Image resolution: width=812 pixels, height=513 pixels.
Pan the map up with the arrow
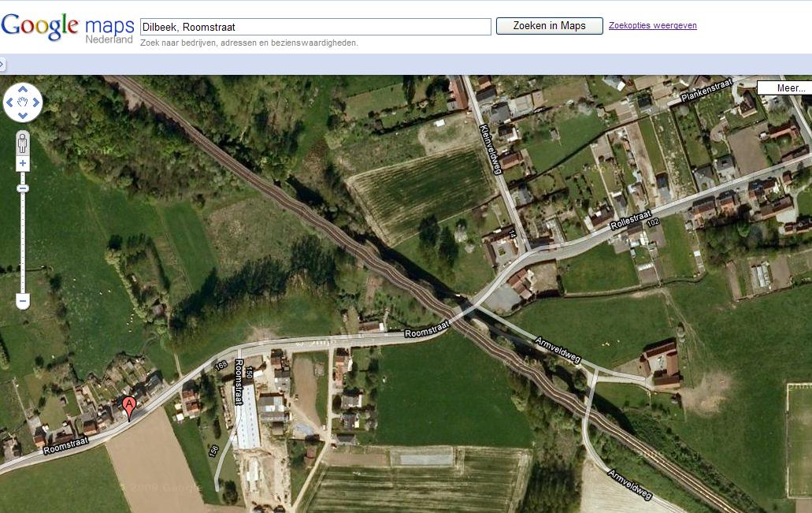pyautogui.click(x=23, y=89)
